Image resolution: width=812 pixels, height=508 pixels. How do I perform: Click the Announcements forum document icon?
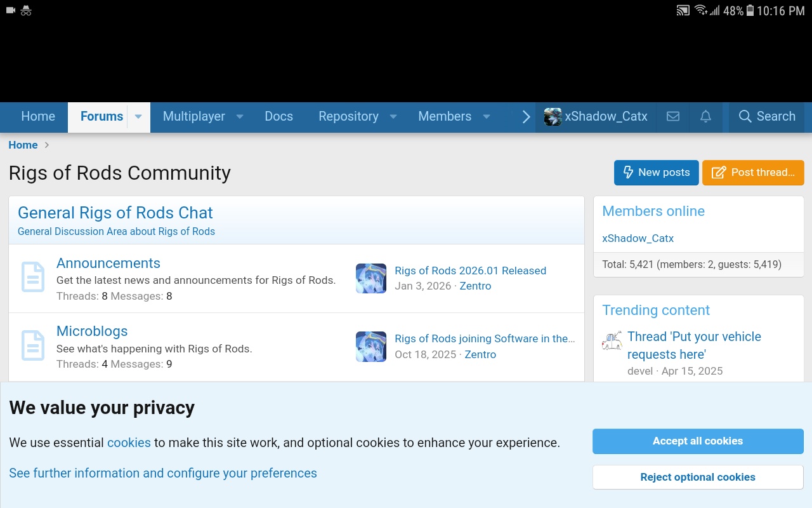[33, 277]
